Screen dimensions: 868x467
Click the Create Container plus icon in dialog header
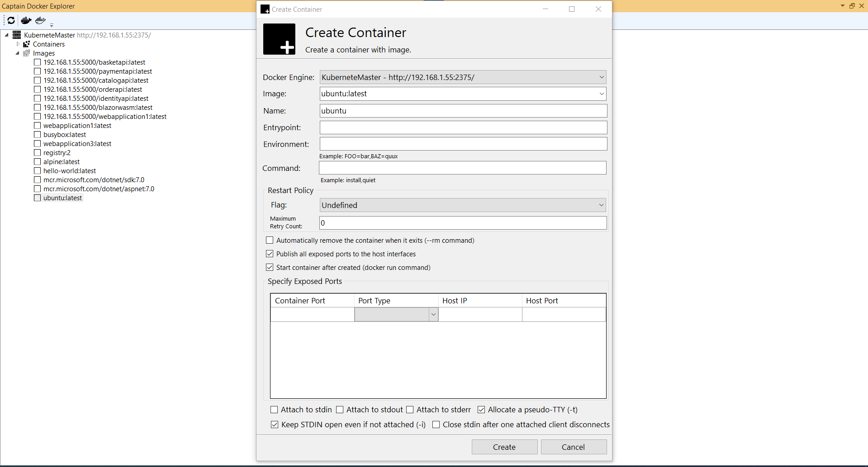point(279,39)
